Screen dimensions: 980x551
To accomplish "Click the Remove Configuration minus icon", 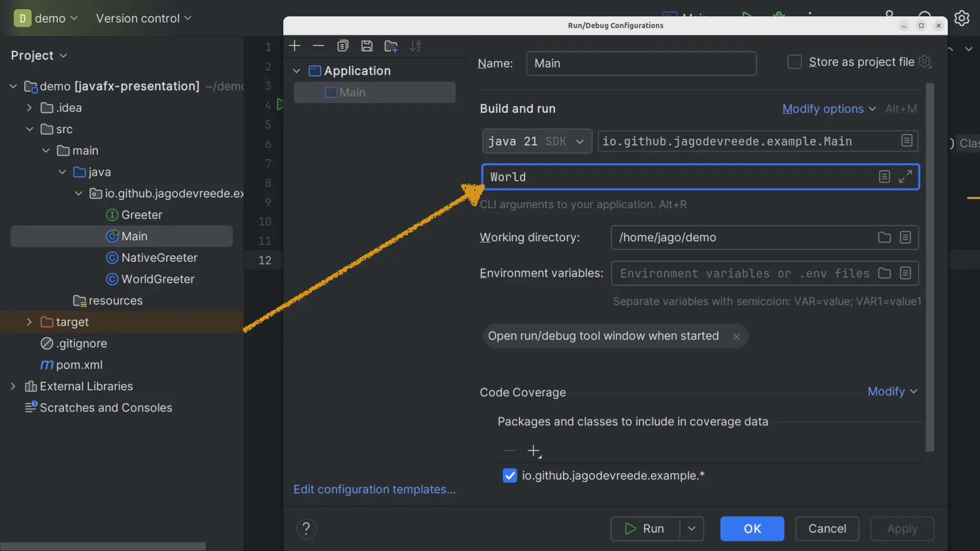I will click(x=318, y=46).
